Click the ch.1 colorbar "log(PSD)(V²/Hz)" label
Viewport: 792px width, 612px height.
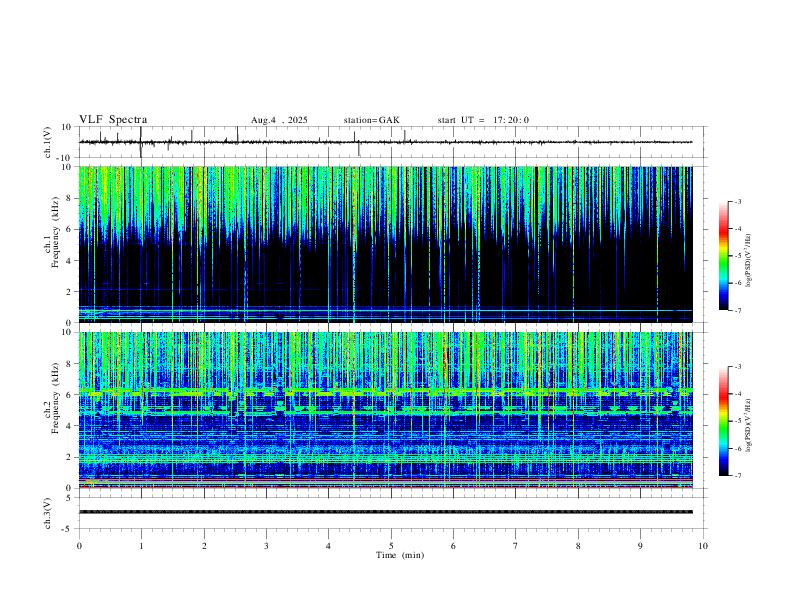pyautogui.click(x=749, y=261)
